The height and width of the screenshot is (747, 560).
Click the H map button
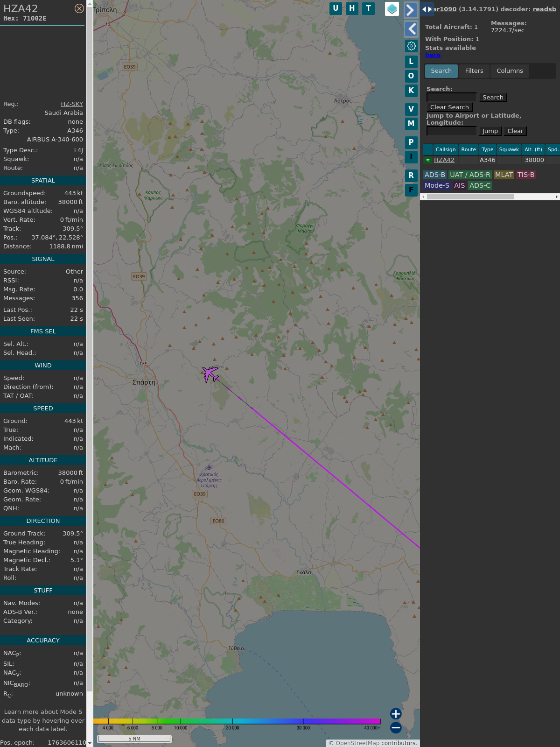tap(352, 8)
